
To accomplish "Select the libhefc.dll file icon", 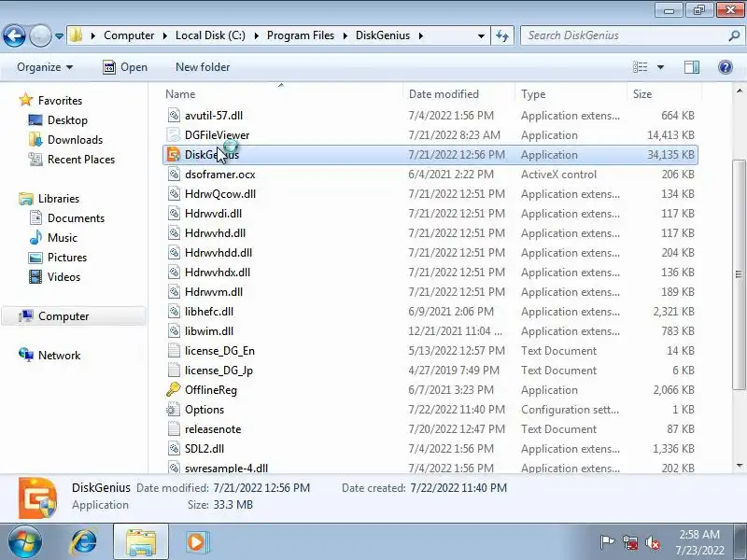I will 174,312.
